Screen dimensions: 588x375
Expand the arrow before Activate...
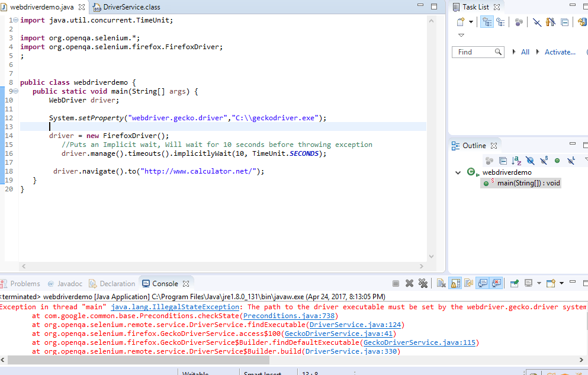538,52
